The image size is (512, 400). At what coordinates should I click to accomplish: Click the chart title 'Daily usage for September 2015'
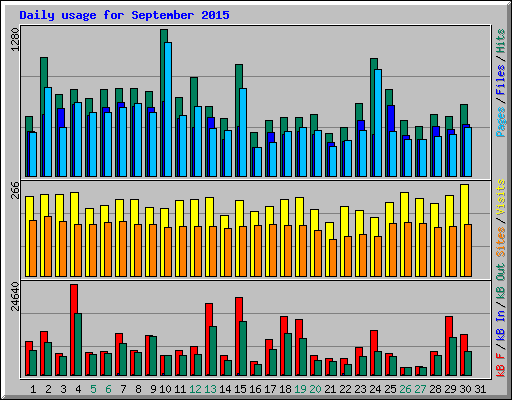tap(124, 15)
